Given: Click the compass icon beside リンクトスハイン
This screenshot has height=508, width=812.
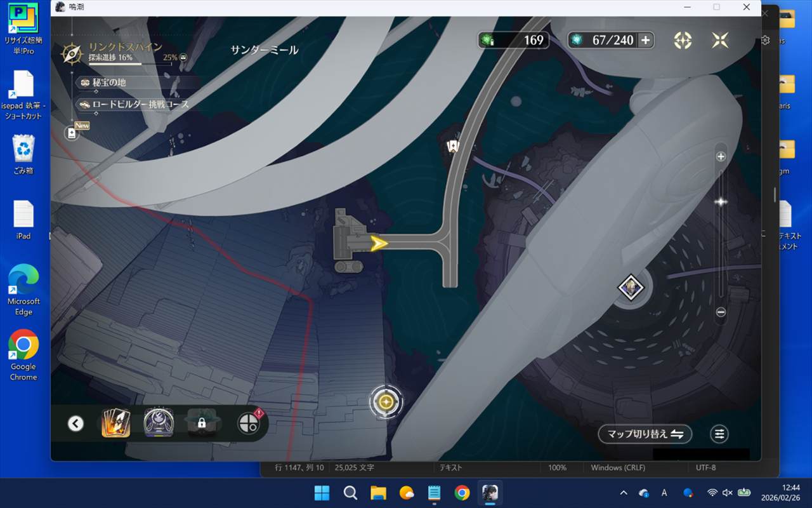Looking at the screenshot, I should (71, 54).
